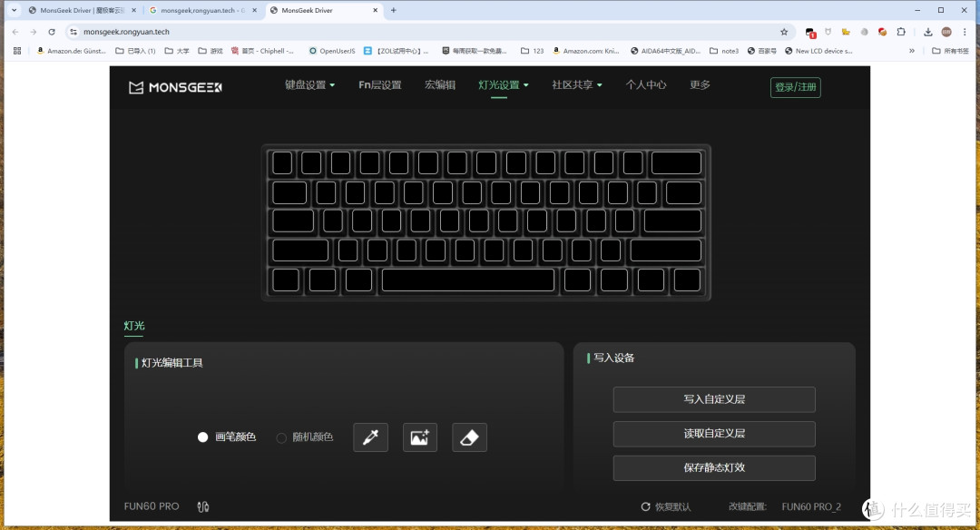Open the 游戏 bookmark folder
This screenshot has height=530, width=980.
tap(211, 51)
